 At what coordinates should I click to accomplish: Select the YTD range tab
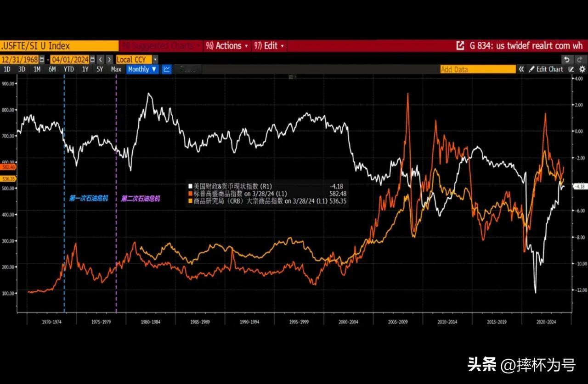(69, 69)
